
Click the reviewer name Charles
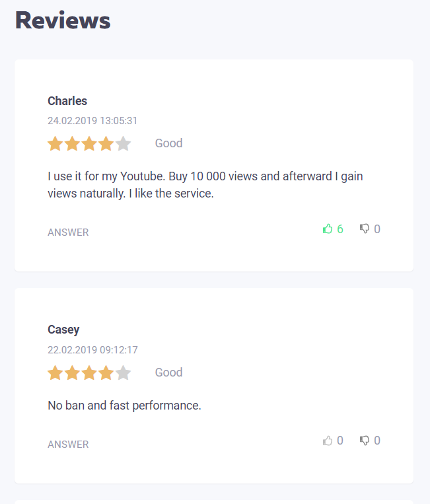coord(67,101)
